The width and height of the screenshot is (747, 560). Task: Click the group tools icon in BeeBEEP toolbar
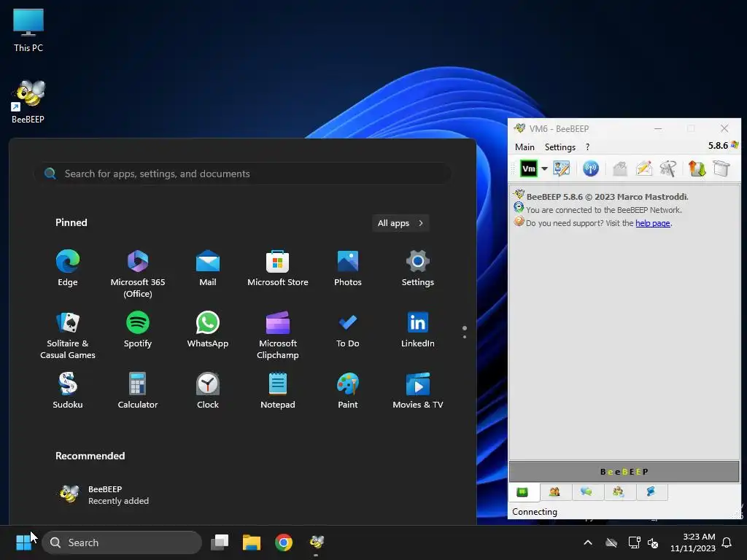(x=668, y=168)
